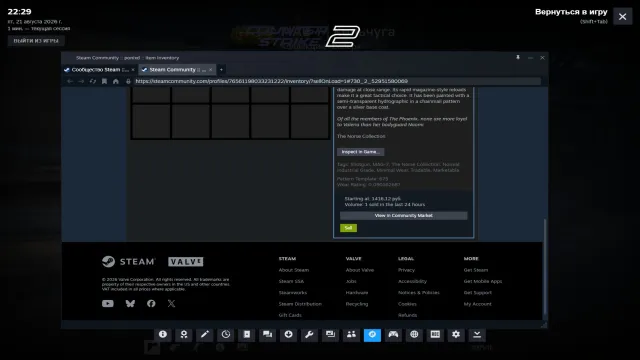
Task: Open Privacy footer link
Action: click(x=406, y=270)
